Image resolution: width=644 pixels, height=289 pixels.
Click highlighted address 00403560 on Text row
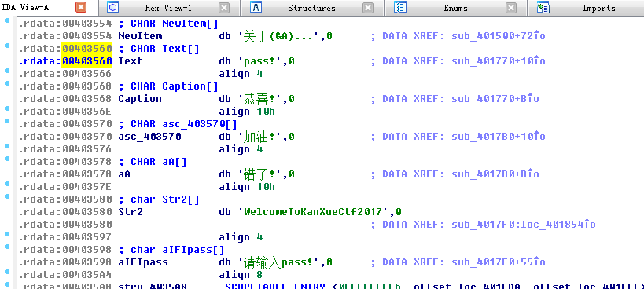coord(86,61)
